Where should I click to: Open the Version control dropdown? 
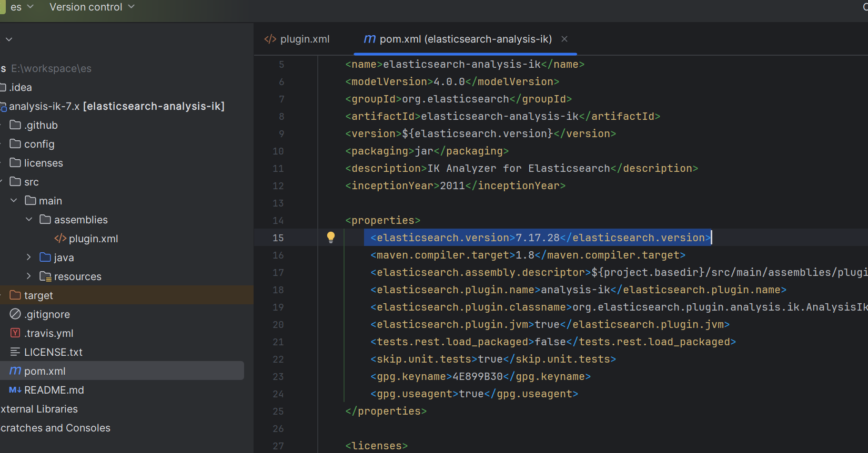(92, 7)
